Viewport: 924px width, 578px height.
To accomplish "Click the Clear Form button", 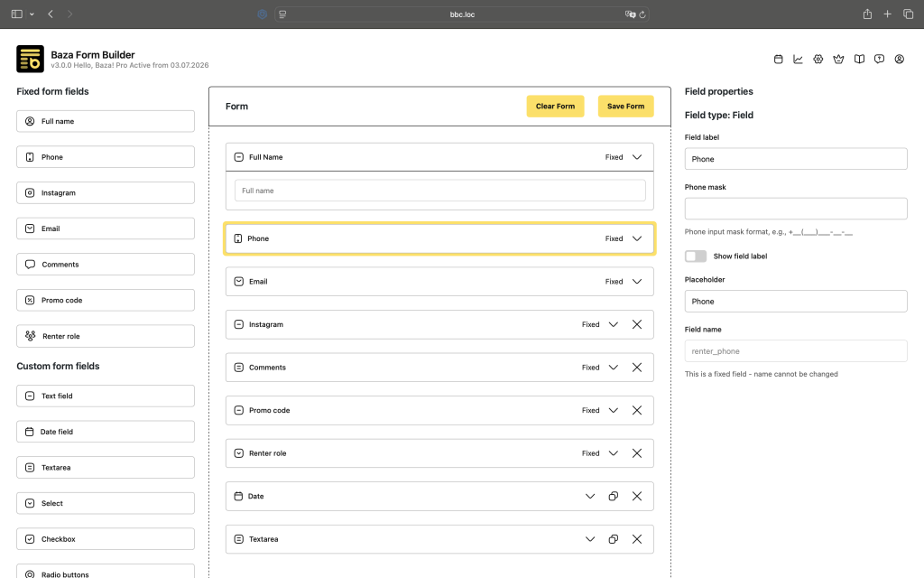I will [555, 107].
